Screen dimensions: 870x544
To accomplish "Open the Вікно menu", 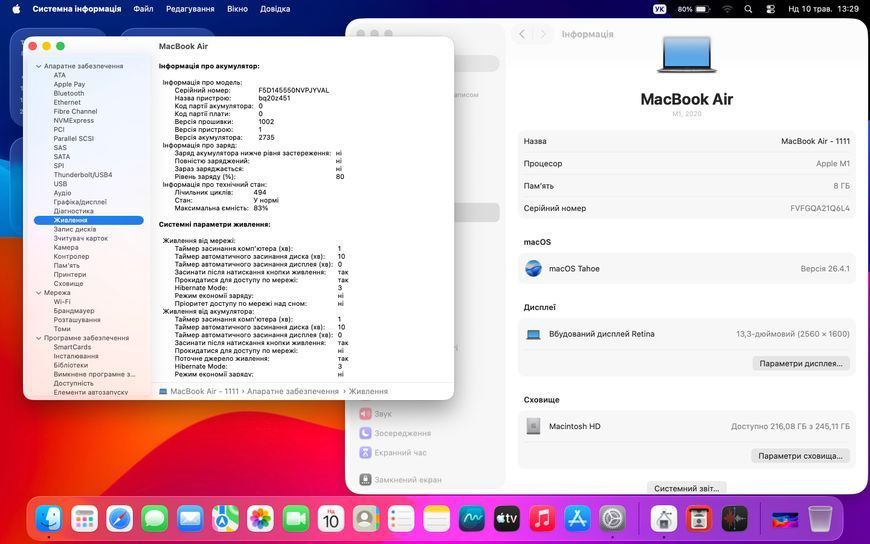I will coord(237,9).
